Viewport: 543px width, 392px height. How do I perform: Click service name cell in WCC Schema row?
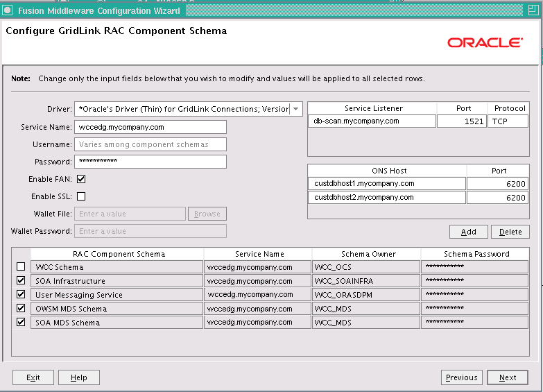(258, 267)
